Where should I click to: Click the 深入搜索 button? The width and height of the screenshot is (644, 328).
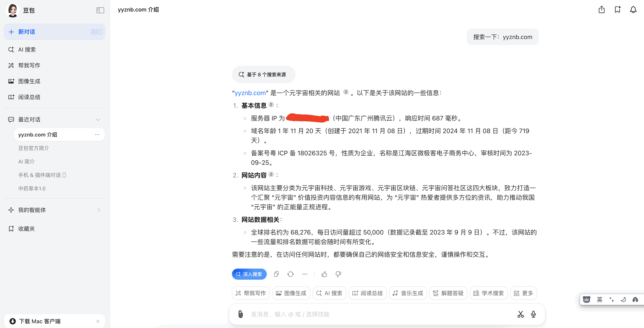pyautogui.click(x=249, y=274)
